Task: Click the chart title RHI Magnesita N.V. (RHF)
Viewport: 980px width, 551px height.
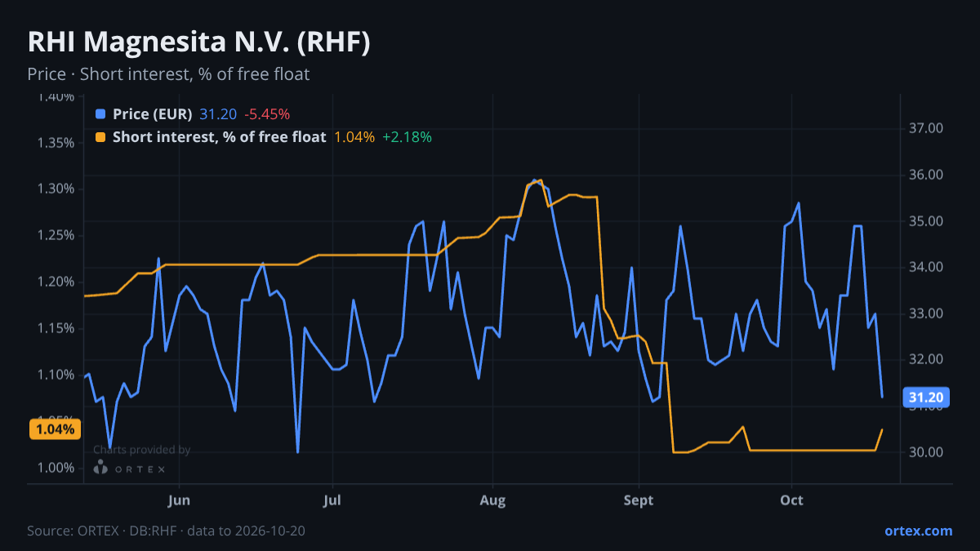Action: (x=198, y=42)
